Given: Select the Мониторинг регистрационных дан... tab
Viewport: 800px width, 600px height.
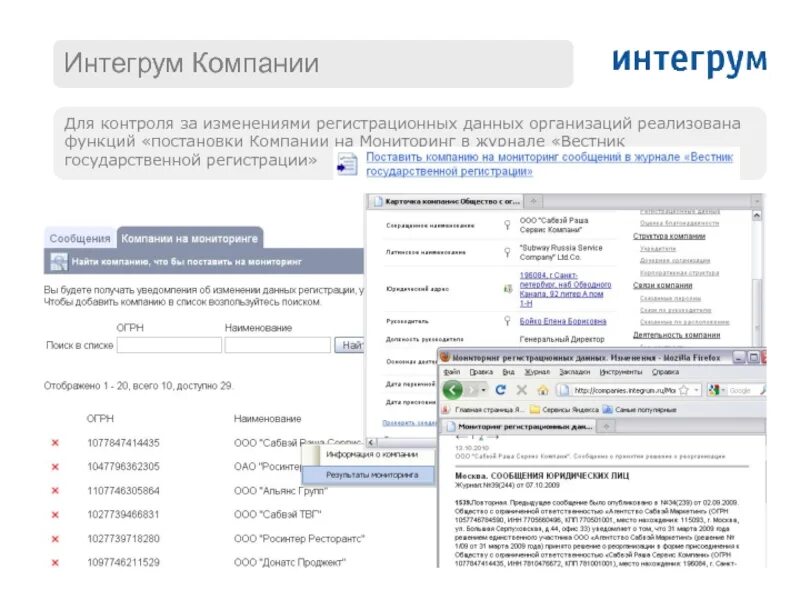Looking at the screenshot, I should click(518, 426).
